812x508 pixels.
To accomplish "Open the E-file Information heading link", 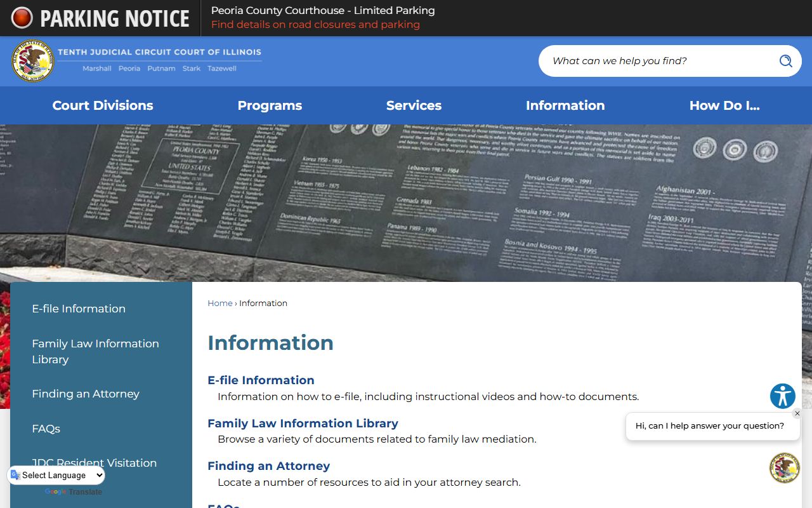I will (261, 380).
